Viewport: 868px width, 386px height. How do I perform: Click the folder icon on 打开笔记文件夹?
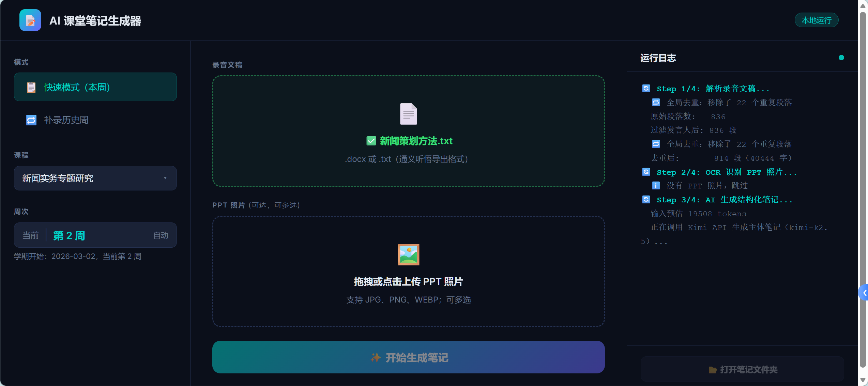[713, 370]
